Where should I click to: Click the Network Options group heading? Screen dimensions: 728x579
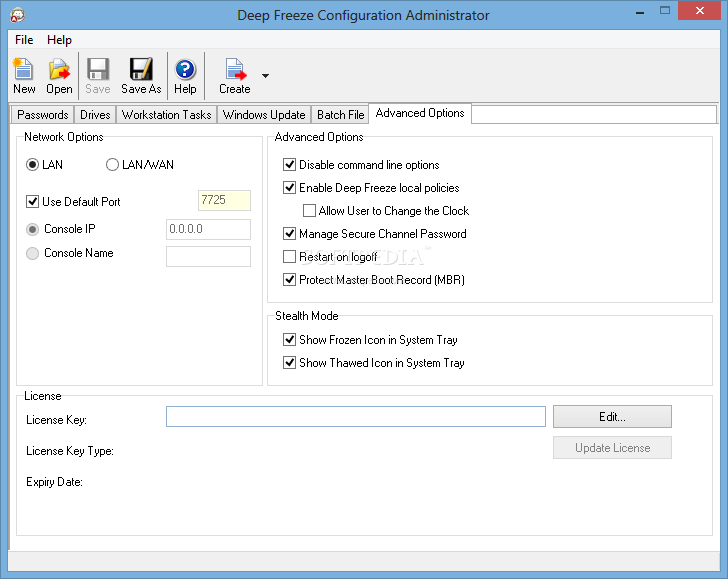[x=64, y=137]
